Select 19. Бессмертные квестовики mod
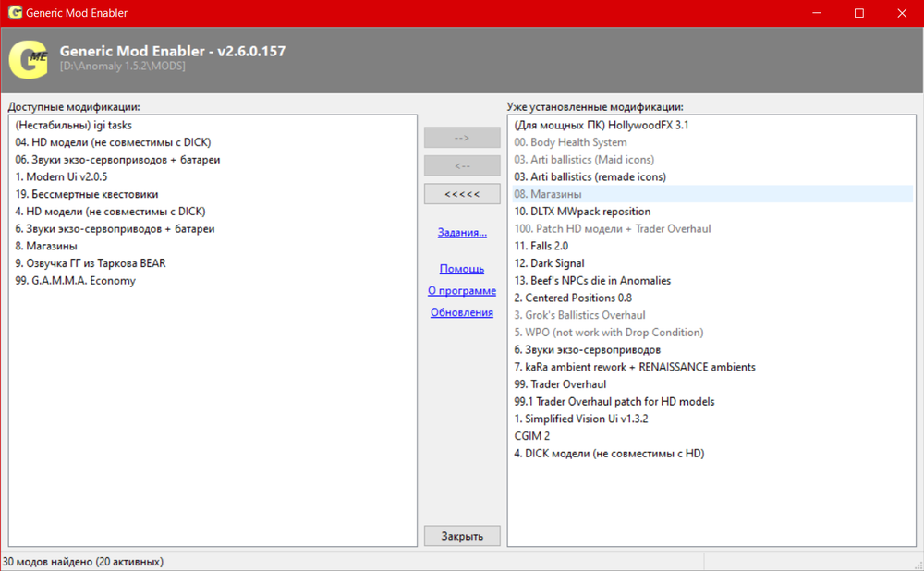Screen dimensions: 924x571 (87, 194)
